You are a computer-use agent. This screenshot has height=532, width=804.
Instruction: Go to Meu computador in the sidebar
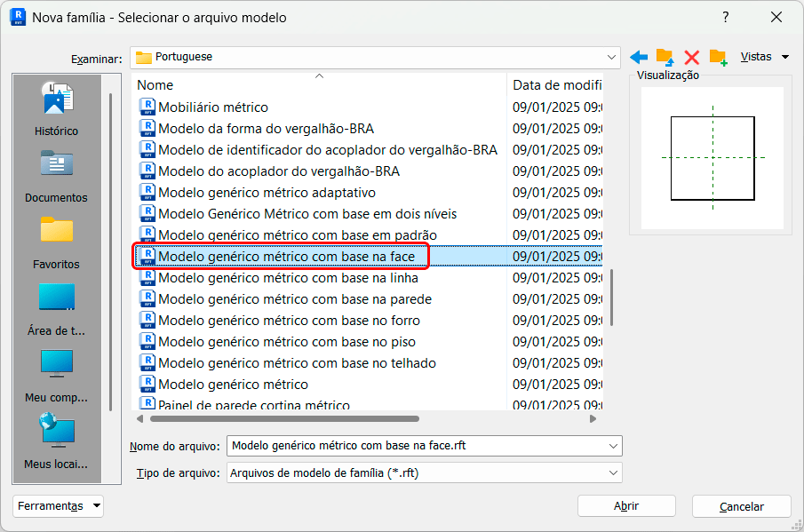pos(56,375)
